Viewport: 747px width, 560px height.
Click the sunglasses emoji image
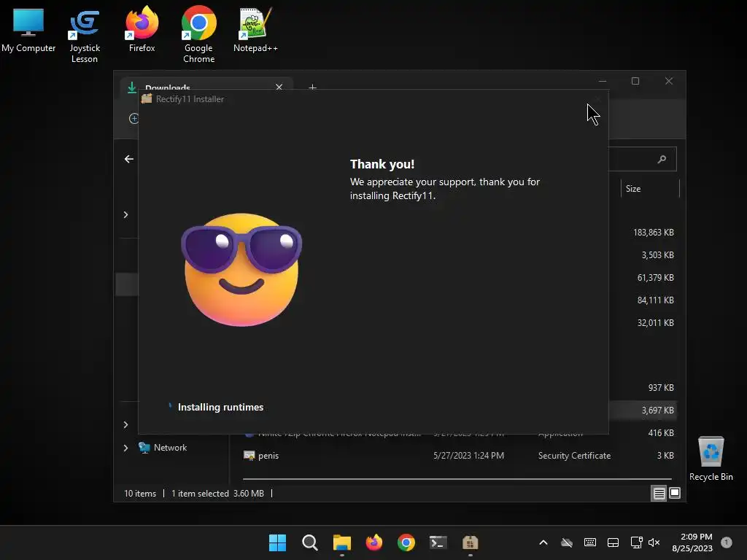(x=241, y=269)
